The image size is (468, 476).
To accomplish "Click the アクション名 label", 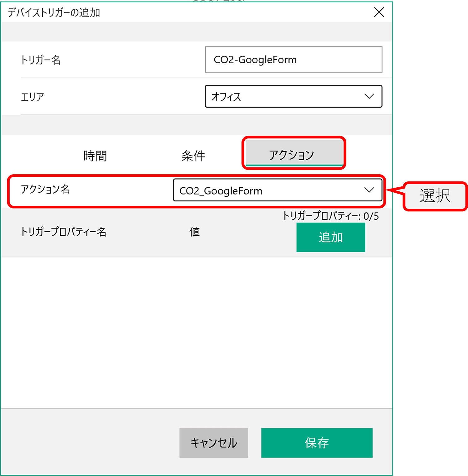I will 46,189.
